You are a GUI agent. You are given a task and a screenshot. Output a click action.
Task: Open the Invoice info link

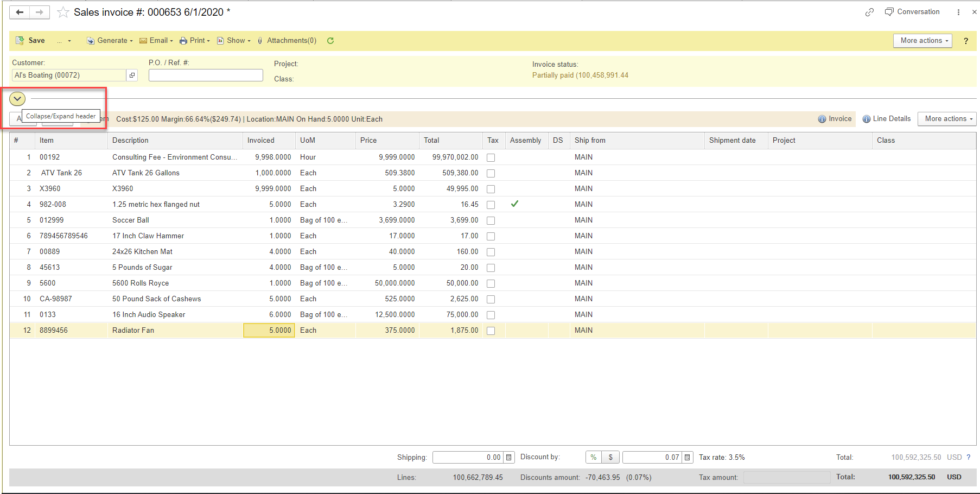tap(835, 119)
